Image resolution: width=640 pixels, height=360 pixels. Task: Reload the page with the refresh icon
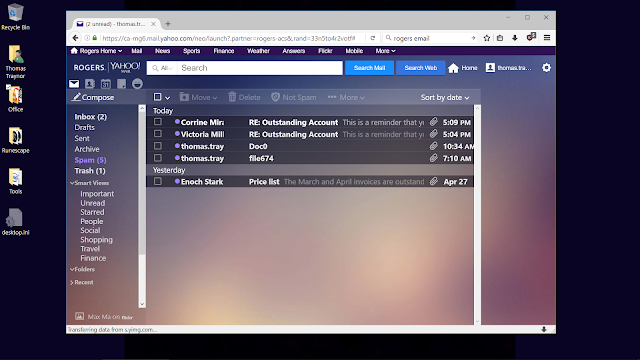[x=373, y=38]
